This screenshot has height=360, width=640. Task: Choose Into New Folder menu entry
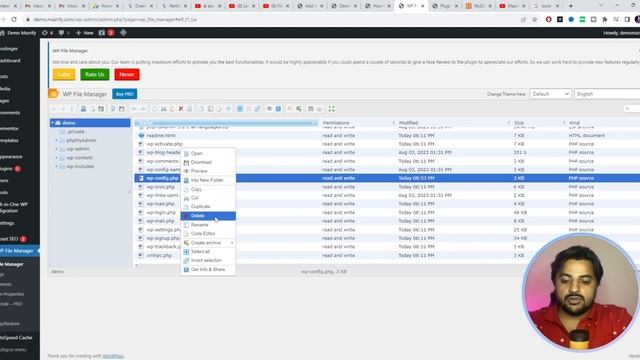208,180
